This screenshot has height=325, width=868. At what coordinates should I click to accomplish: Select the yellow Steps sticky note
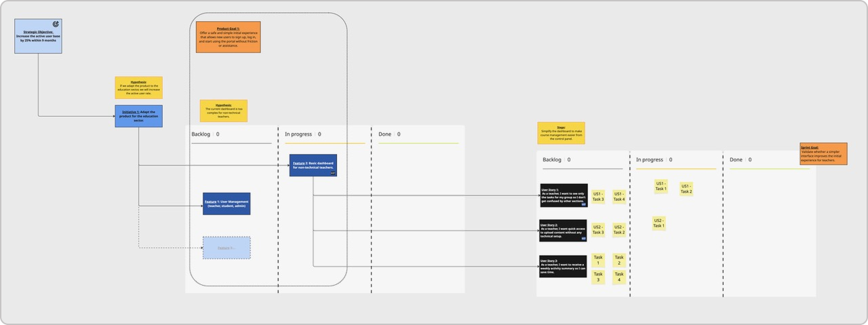tap(561, 134)
